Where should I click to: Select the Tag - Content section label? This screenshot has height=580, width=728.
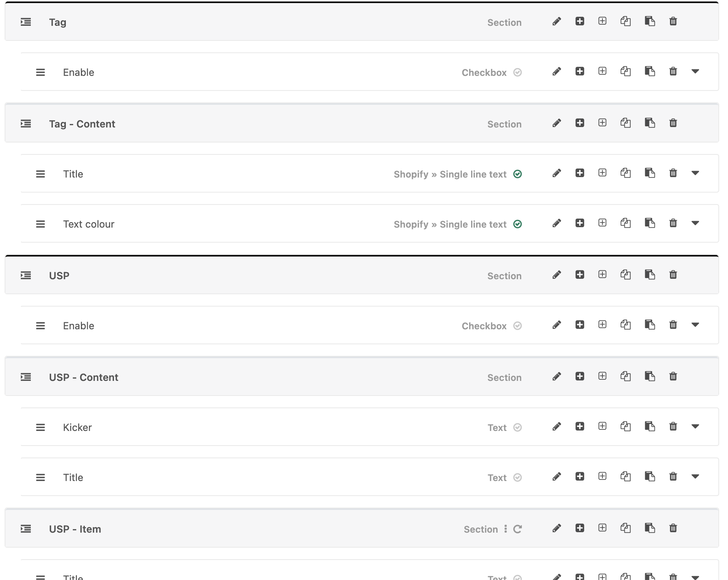(x=82, y=124)
